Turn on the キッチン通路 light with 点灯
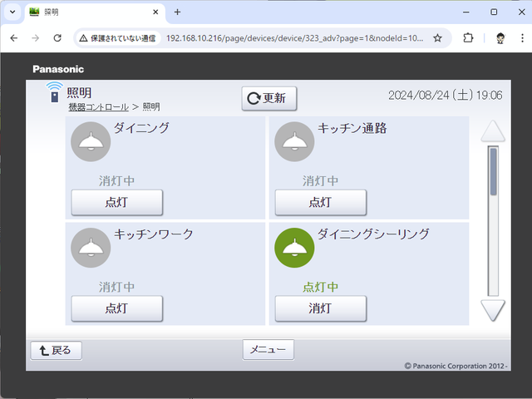 coord(320,202)
